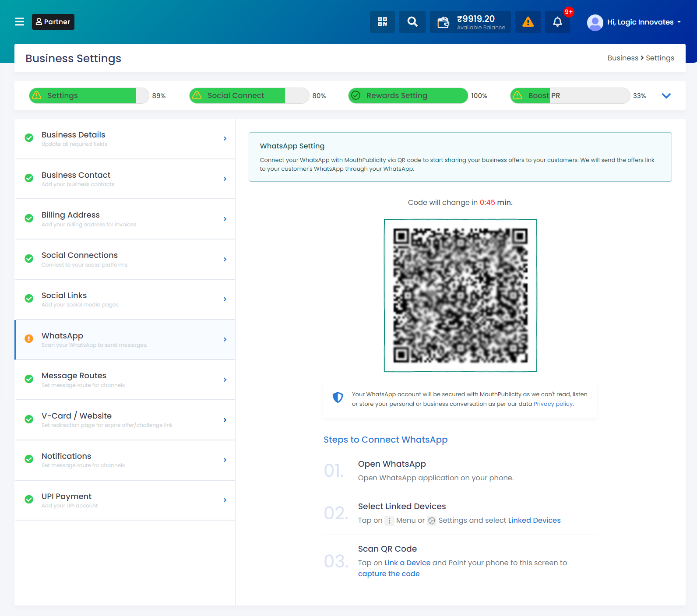Open the Social Connections section
This screenshot has width=697, height=616.
[x=125, y=259]
